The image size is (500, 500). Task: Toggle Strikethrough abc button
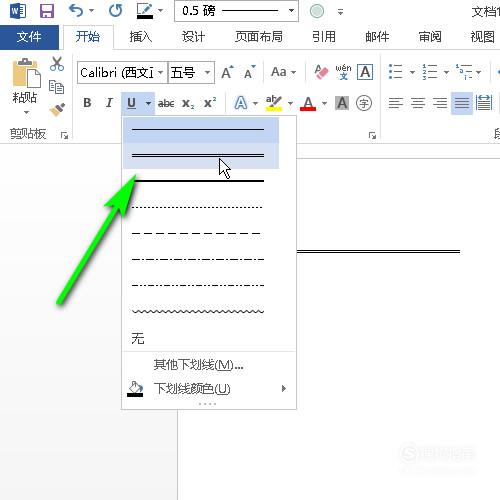tap(166, 103)
